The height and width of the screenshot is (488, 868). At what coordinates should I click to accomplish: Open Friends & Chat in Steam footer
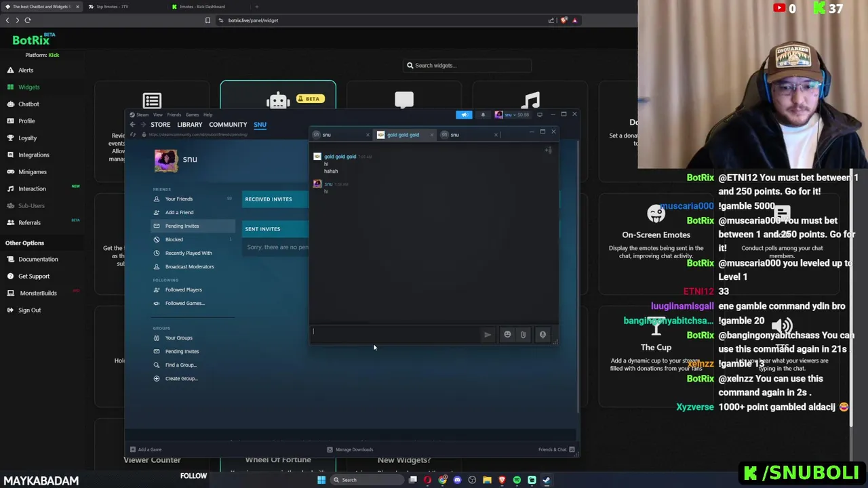coord(556,449)
